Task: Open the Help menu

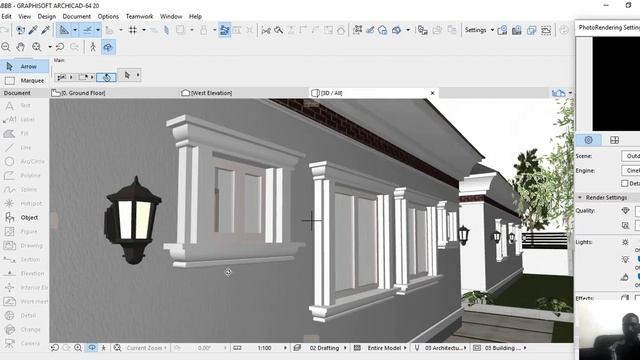Action: click(x=195, y=16)
